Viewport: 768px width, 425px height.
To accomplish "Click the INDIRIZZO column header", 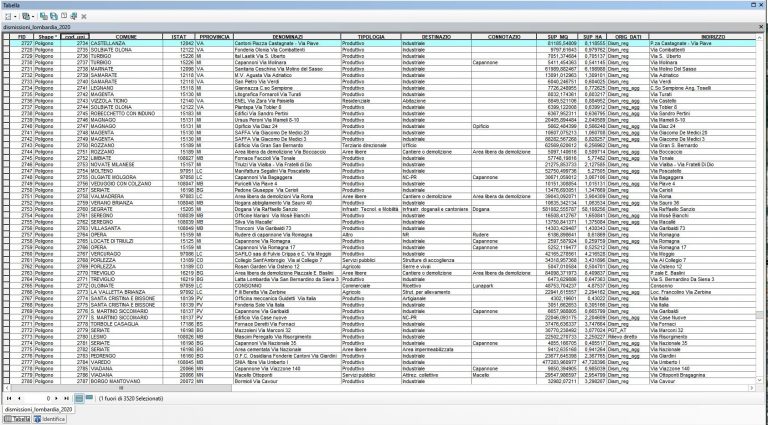I will click(702, 37).
